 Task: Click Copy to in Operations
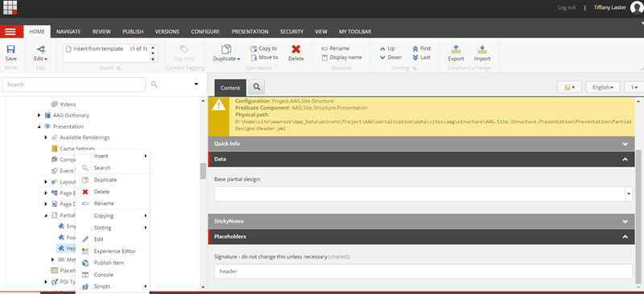[264, 48]
